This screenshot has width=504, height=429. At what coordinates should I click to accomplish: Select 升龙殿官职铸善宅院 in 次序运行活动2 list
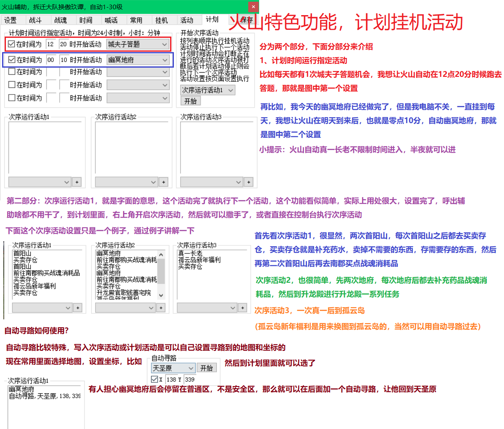tap(124, 293)
